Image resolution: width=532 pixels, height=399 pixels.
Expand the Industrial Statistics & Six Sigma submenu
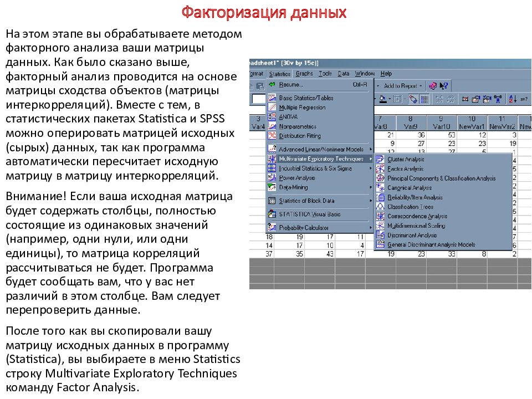(x=371, y=168)
